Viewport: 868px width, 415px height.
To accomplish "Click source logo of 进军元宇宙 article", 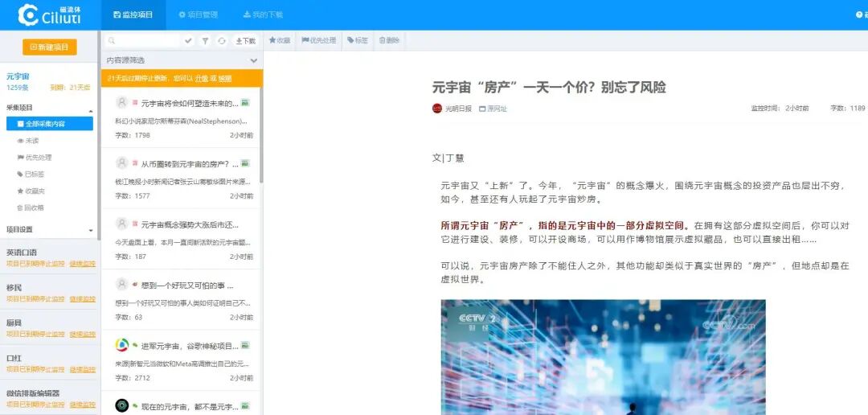I will (122, 345).
